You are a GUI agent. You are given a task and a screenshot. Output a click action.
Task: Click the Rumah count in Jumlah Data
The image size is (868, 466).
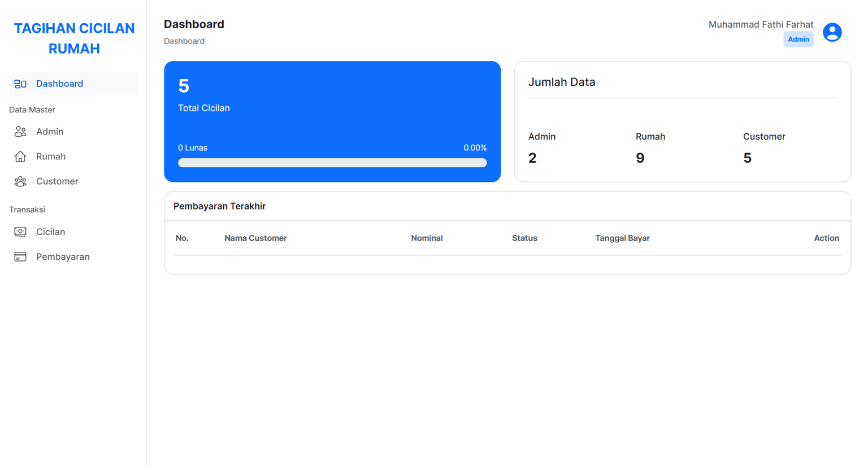tap(640, 158)
